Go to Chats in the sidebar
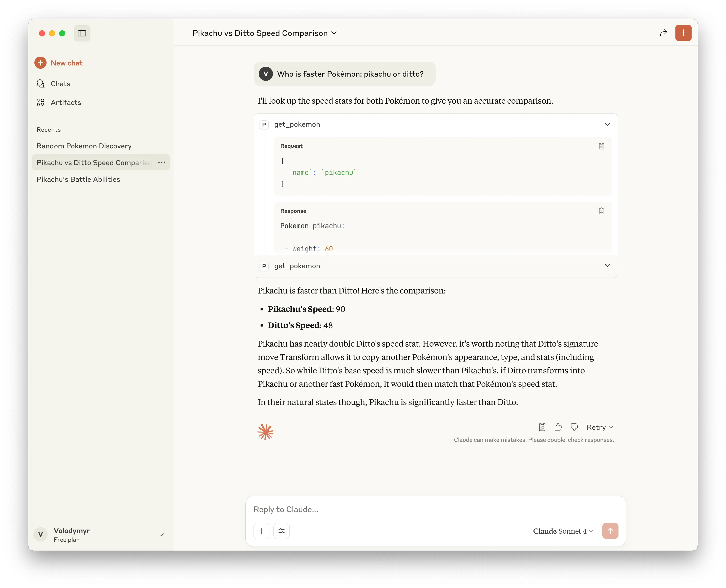 [x=60, y=84]
